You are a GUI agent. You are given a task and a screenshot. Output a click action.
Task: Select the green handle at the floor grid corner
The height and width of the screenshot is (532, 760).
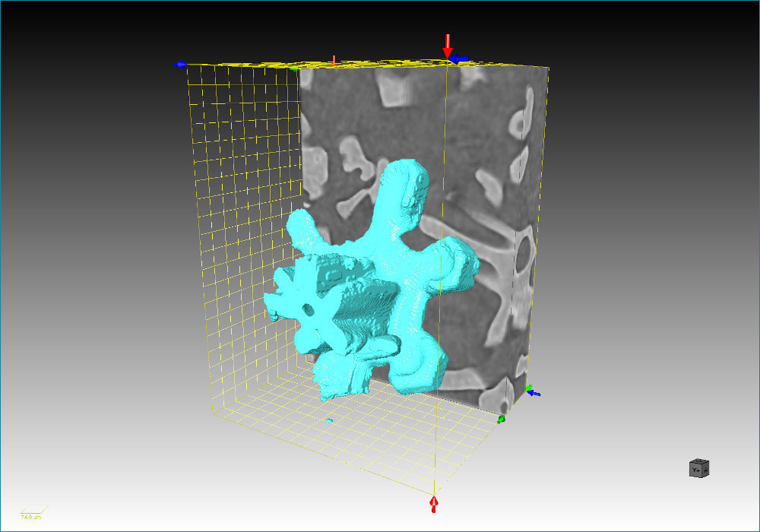point(501,419)
